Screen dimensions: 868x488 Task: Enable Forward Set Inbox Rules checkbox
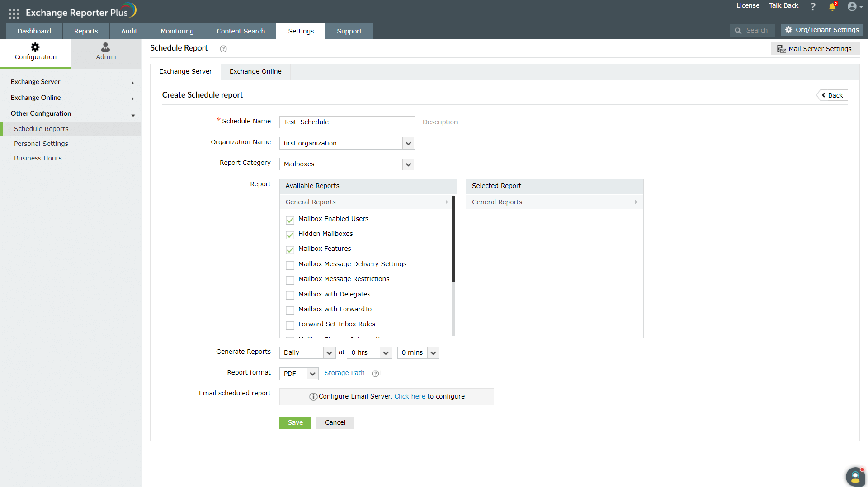(x=290, y=325)
